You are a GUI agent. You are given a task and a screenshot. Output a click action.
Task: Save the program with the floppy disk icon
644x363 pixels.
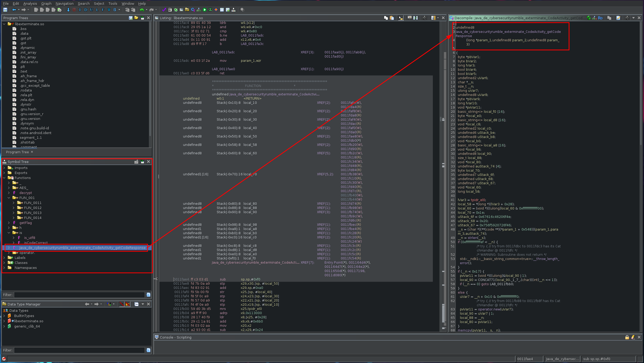tap(5, 10)
